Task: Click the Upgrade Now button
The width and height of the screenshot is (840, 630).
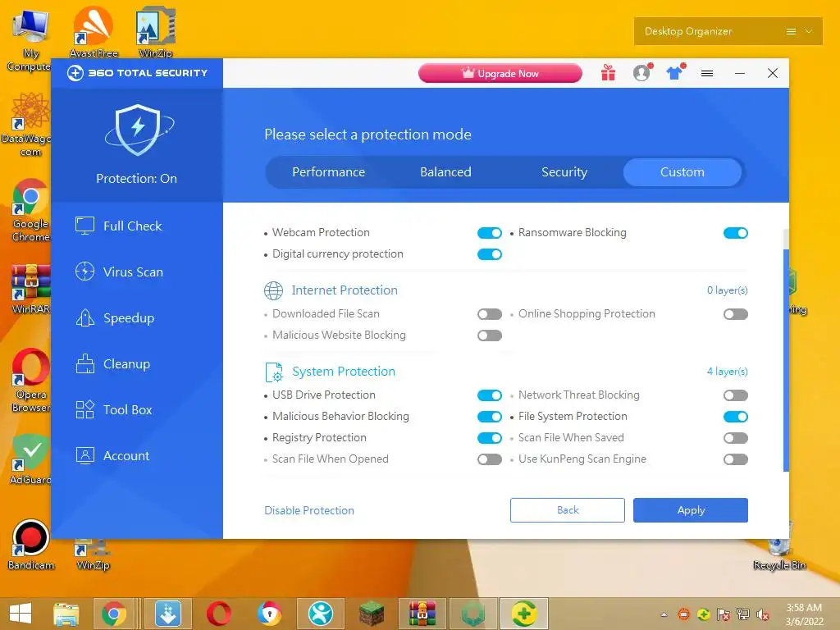Action: (500, 73)
